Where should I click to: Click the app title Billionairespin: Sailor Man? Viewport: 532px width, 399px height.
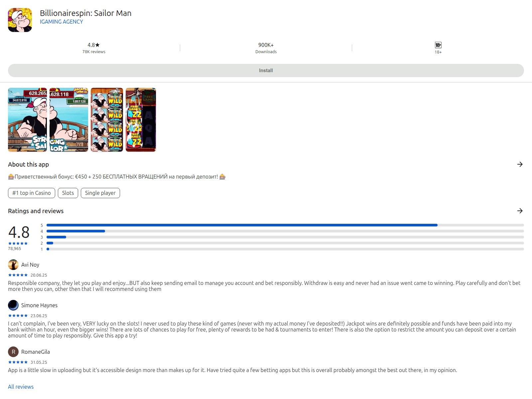point(85,13)
